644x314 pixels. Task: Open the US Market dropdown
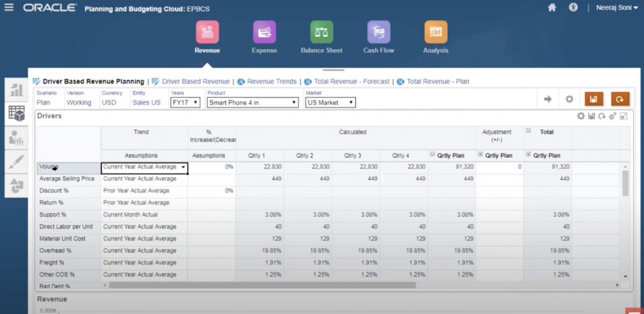[x=330, y=102]
